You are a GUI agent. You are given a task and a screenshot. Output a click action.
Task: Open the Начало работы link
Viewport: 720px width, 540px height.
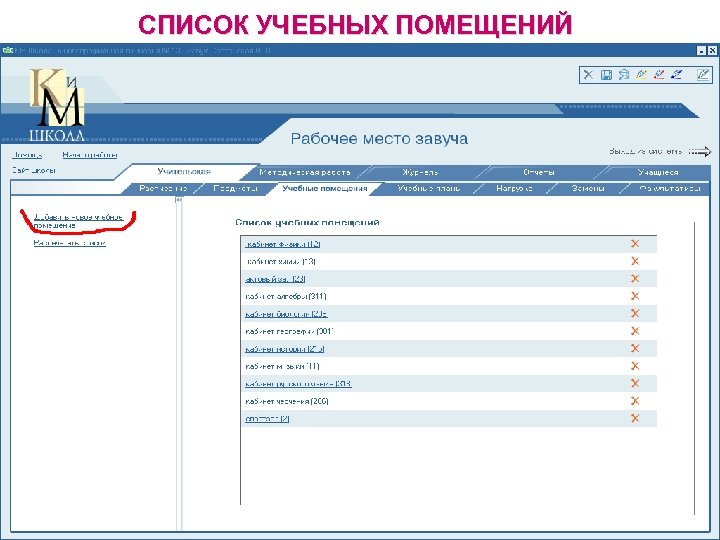tap(90, 155)
